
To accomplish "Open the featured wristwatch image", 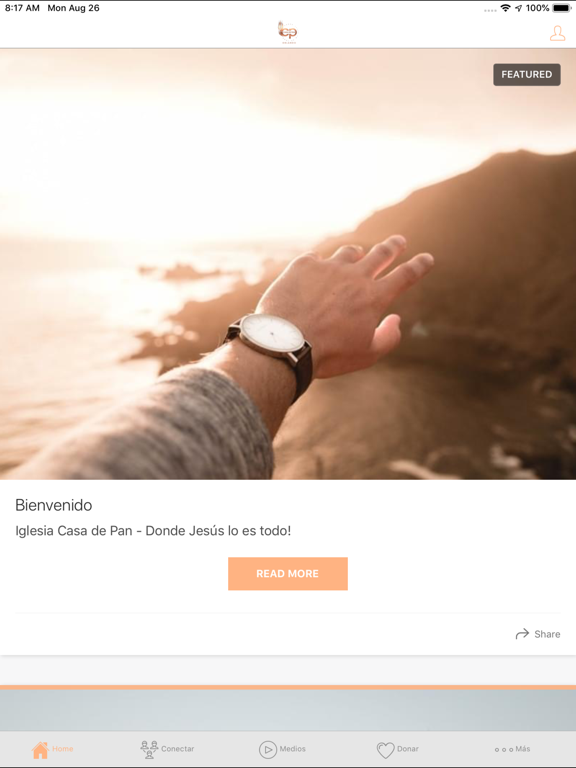I will pos(288,264).
